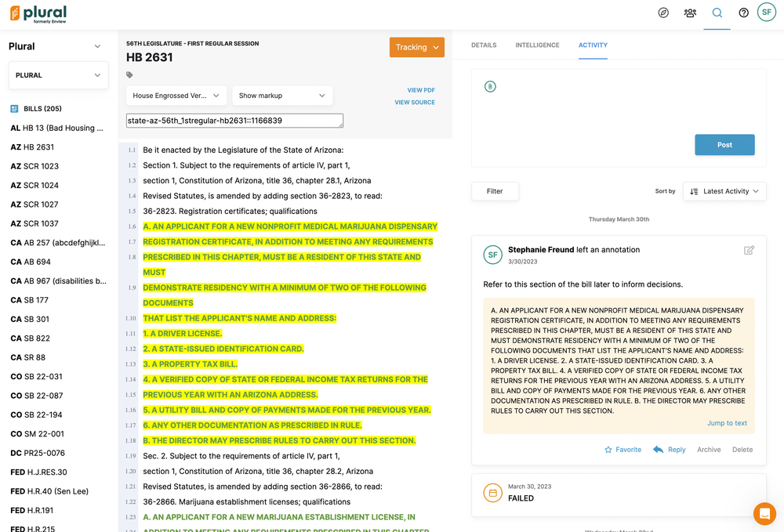
Task: Open the orange chat widget
Action: tap(764, 513)
